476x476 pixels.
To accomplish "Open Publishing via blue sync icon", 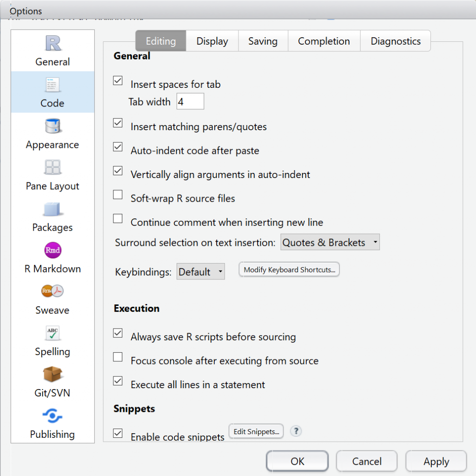I will tap(53, 416).
